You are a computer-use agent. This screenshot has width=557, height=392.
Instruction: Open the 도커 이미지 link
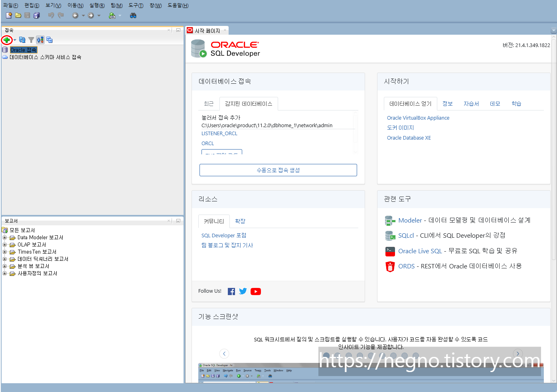coord(401,128)
